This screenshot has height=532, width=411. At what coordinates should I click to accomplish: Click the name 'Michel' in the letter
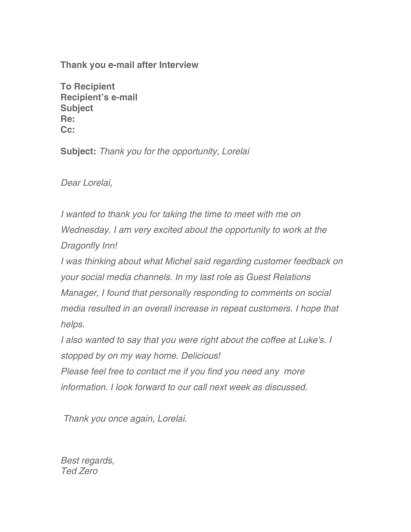coord(178,261)
